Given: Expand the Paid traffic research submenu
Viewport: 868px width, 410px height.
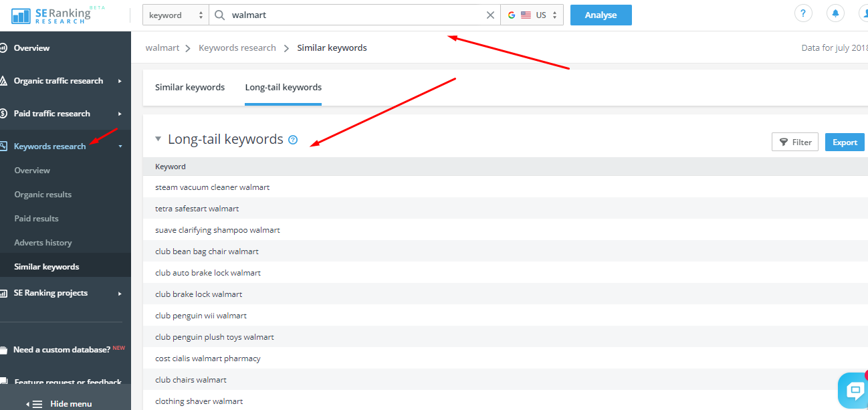Looking at the screenshot, I should pyautogui.click(x=120, y=114).
